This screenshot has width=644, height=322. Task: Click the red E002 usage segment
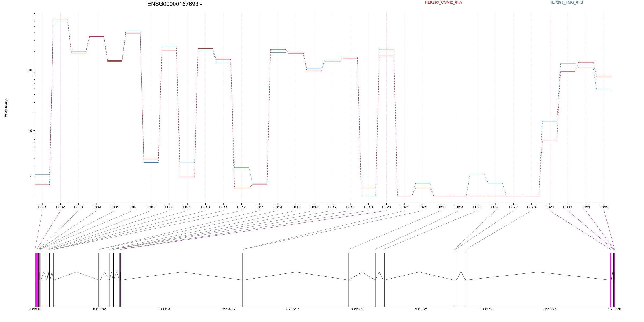(60, 19)
